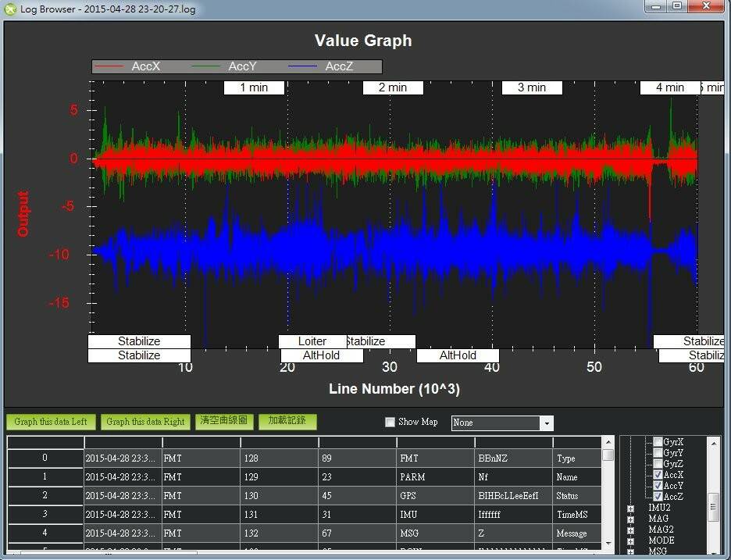Click the Graph this data Left button
731x560 pixels.
tap(51, 422)
